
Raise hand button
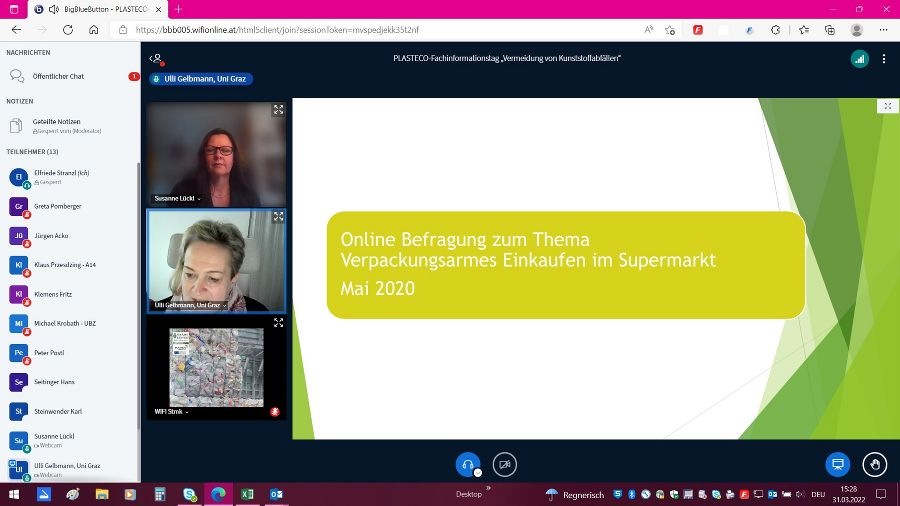pyautogui.click(x=875, y=464)
